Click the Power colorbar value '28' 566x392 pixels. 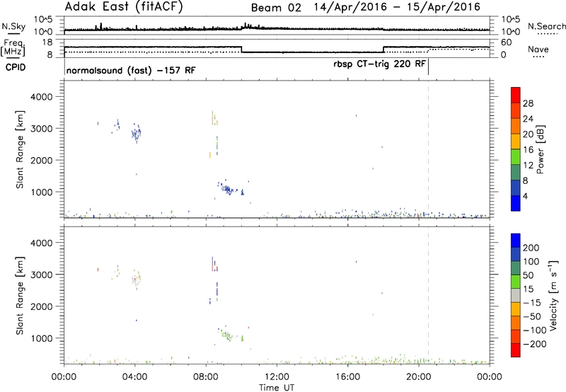[x=528, y=103]
